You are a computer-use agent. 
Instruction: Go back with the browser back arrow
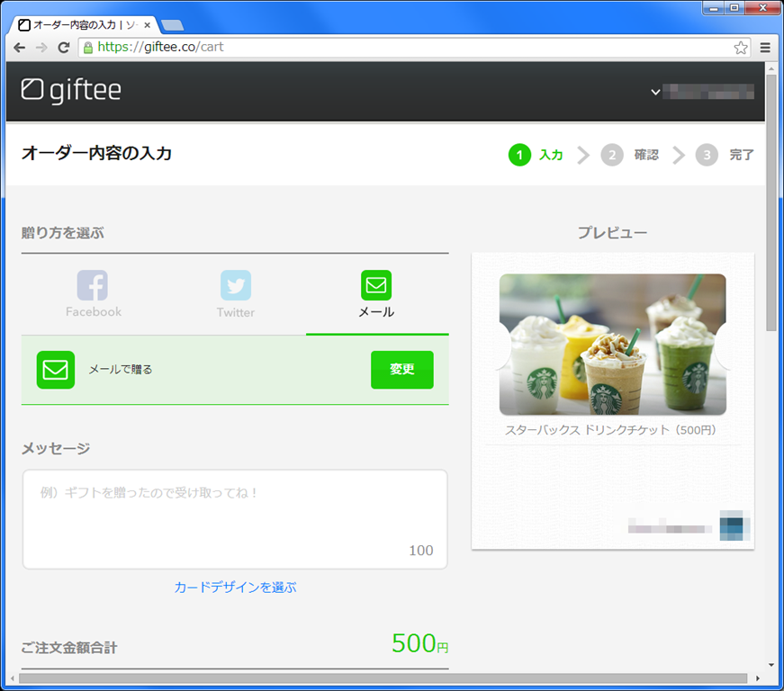[20, 48]
